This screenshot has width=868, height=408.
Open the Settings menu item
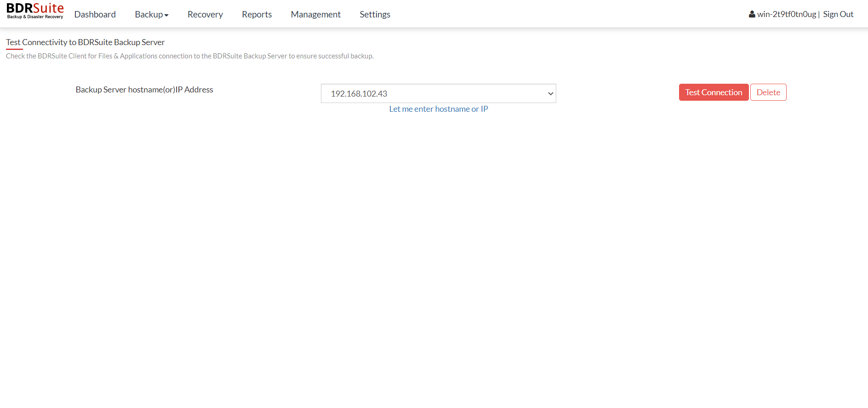click(x=375, y=14)
